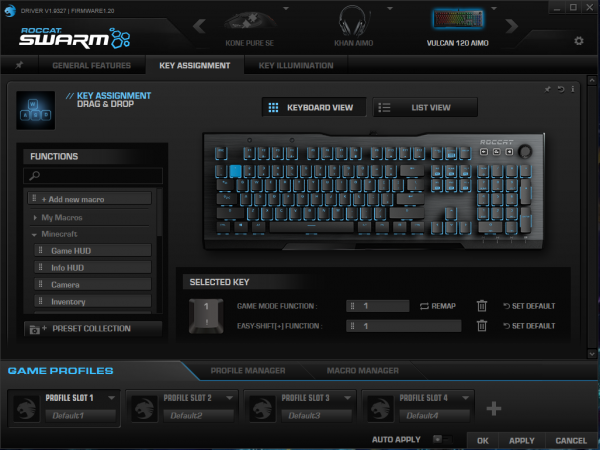
Task: Delete the Game Mode Function assignment
Action: [482, 306]
